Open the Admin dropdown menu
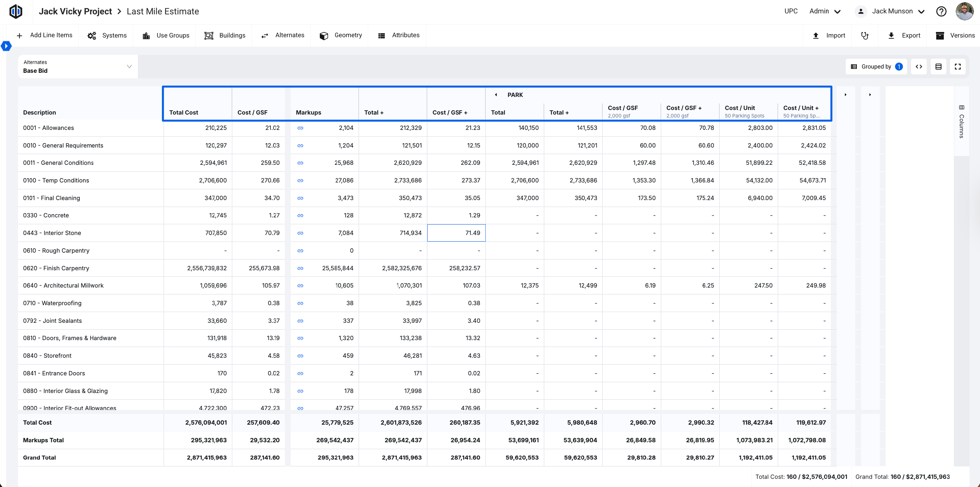The width and height of the screenshot is (980, 487). coord(825,11)
